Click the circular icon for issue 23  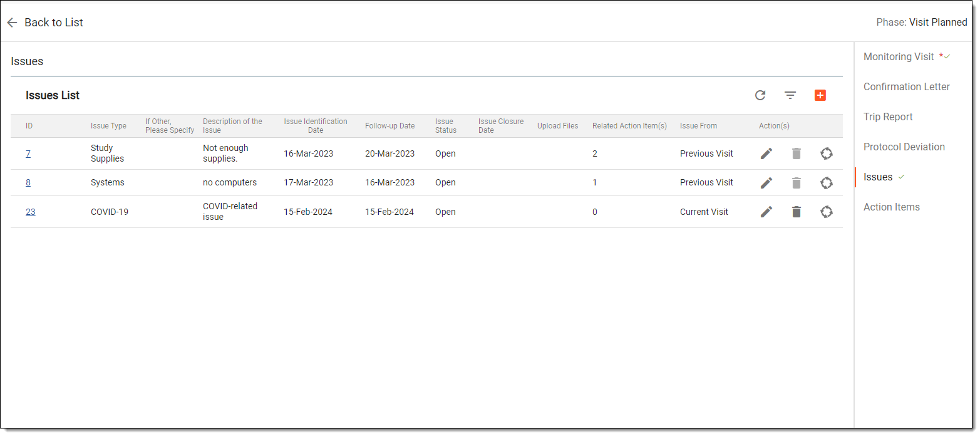[x=827, y=212]
